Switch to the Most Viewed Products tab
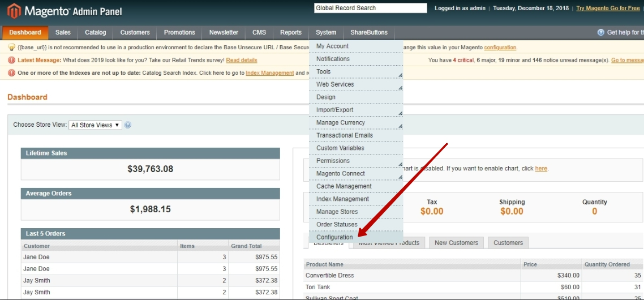644x300 pixels. click(x=389, y=243)
